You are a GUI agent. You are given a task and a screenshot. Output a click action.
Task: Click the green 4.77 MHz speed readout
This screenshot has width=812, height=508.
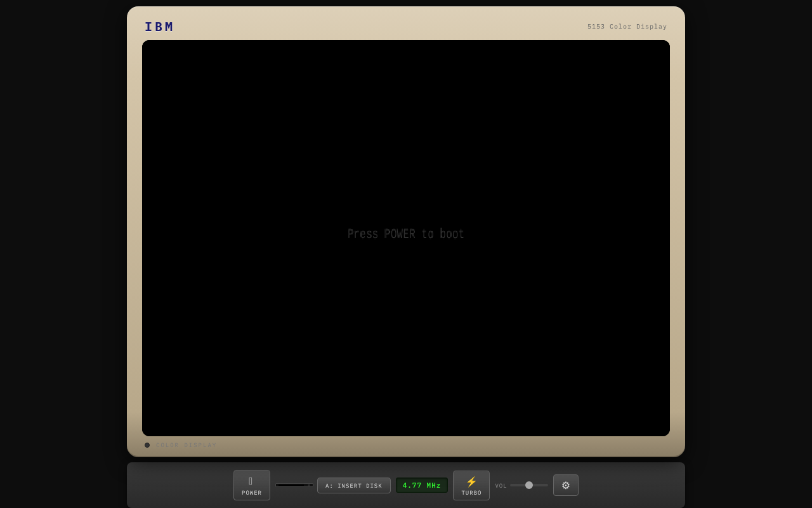pyautogui.click(x=421, y=485)
